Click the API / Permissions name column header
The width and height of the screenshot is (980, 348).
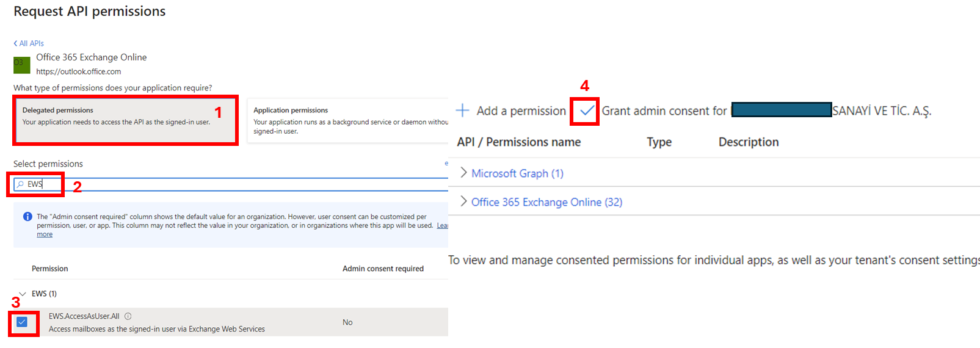[518, 142]
